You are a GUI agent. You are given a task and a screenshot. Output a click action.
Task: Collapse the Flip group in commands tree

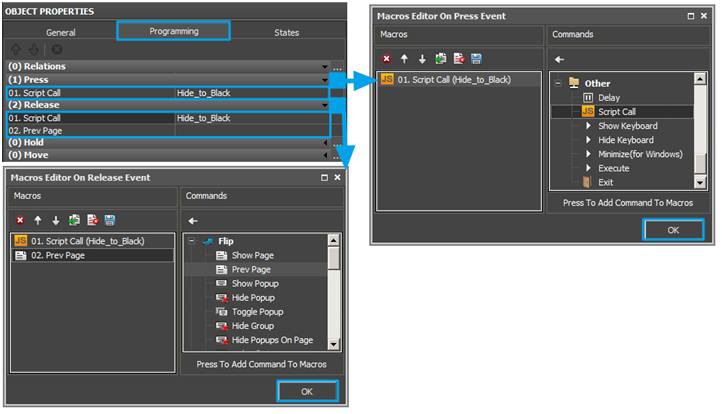tap(191, 241)
